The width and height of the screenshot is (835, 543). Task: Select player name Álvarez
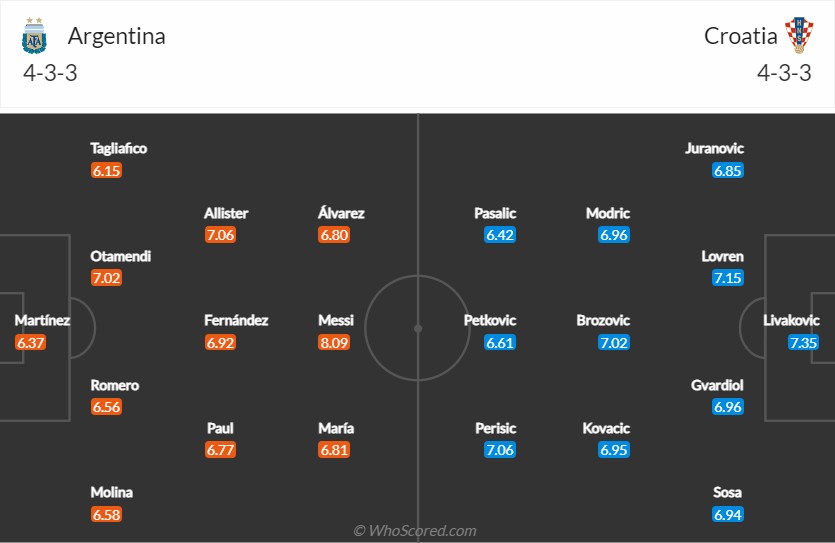coord(341,213)
